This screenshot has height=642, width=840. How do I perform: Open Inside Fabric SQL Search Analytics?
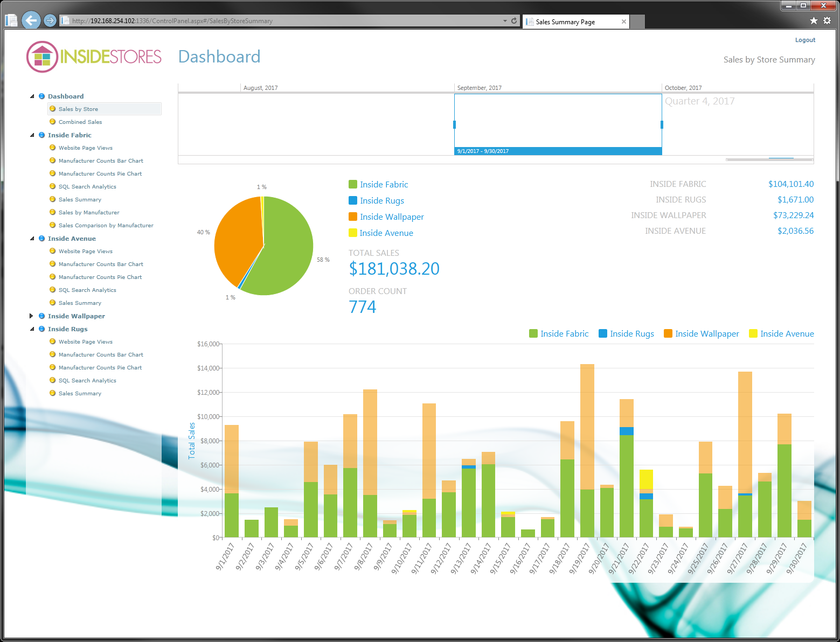pyautogui.click(x=87, y=187)
